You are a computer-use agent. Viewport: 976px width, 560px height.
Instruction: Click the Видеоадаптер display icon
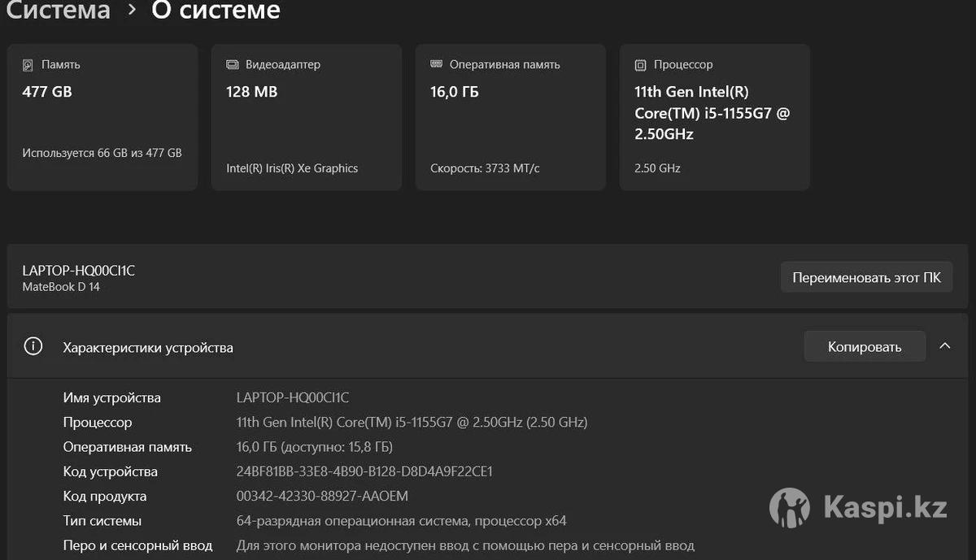click(x=233, y=65)
